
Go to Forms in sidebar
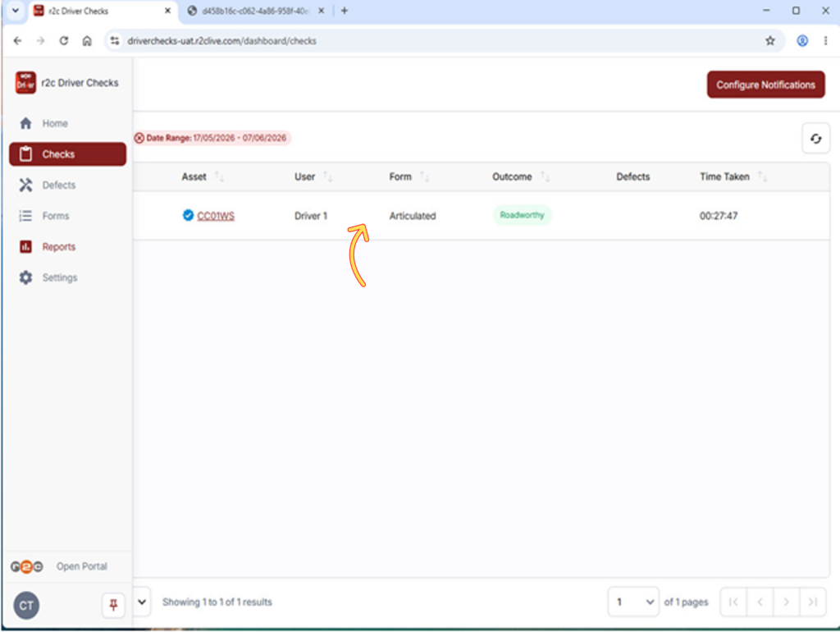pyautogui.click(x=56, y=216)
